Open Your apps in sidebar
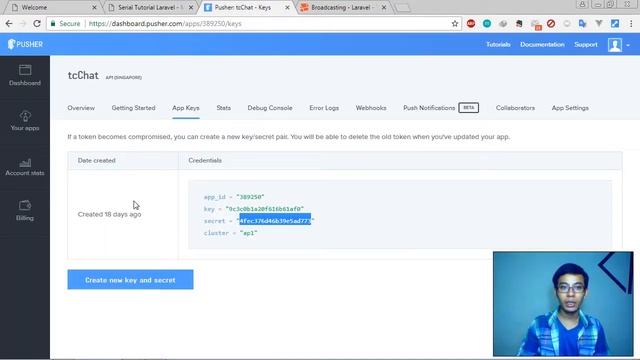 (25, 121)
